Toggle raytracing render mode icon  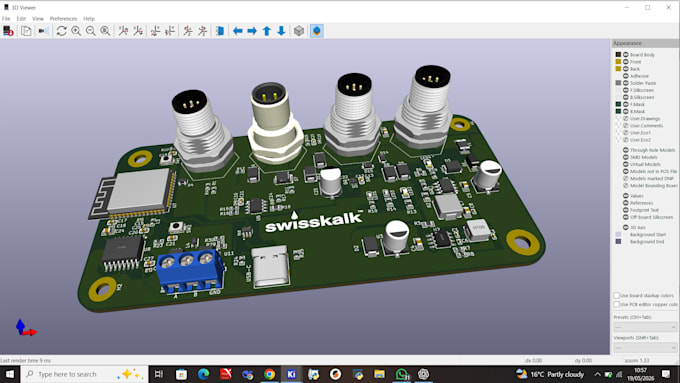[43, 31]
